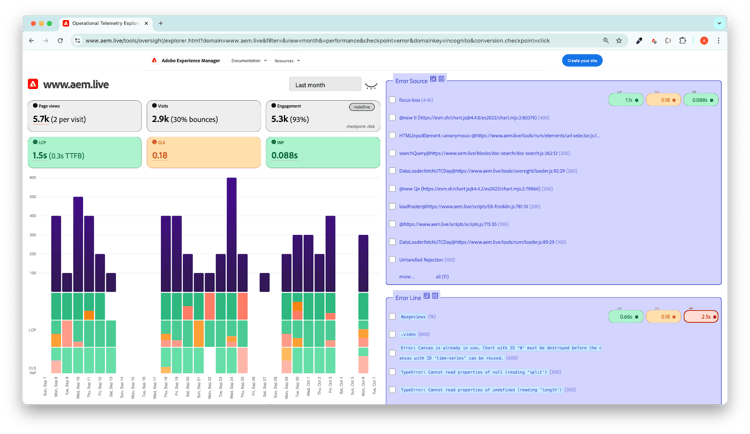This screenshot has width=750, height=434.
Task: Click first icon next to Error Source heading
Action: [433, 79]
